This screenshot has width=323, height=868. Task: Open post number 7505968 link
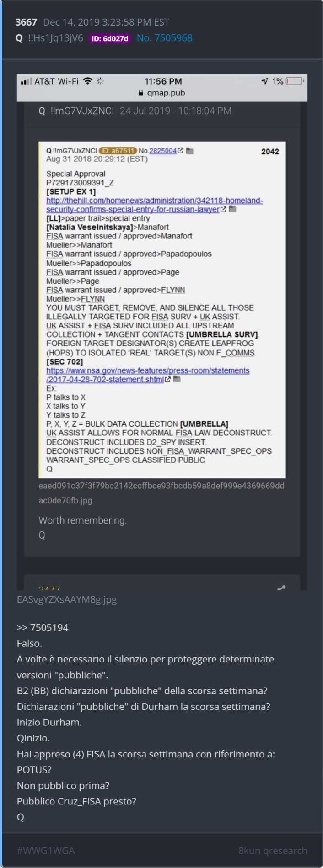coord(165,38)
